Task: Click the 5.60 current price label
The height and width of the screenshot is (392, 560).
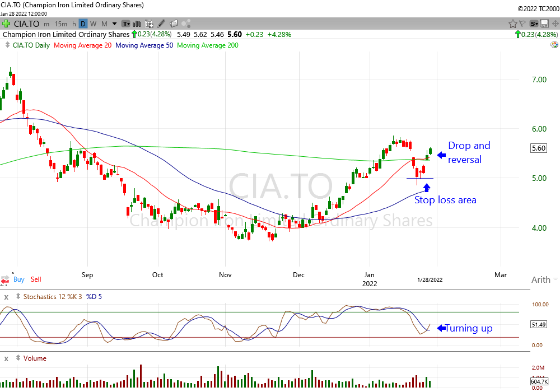Action: click(x=539, y=148)
